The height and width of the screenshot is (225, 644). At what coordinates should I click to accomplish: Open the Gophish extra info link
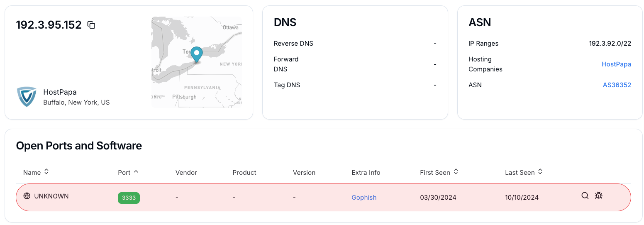click(364, 198)
